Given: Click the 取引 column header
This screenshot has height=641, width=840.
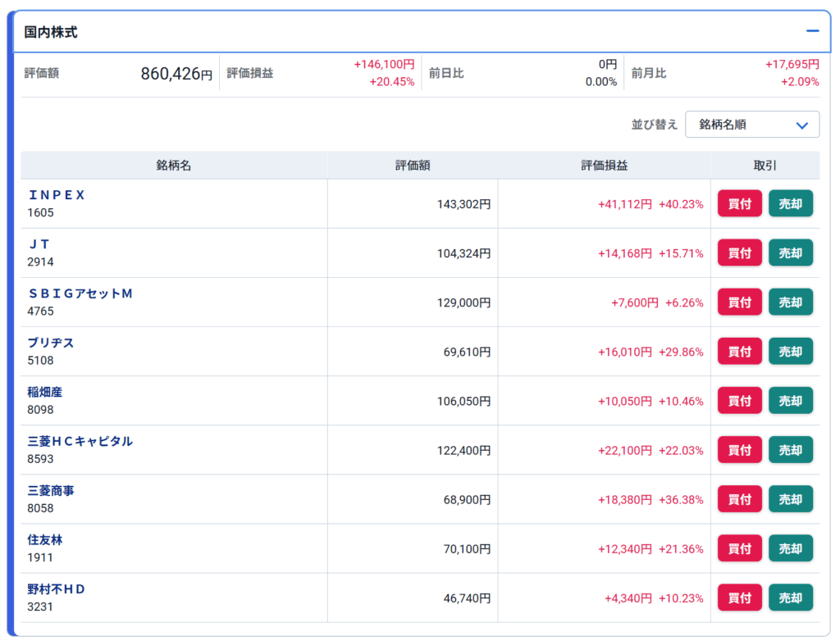Looking at the screenshot, I should (765, 166).
